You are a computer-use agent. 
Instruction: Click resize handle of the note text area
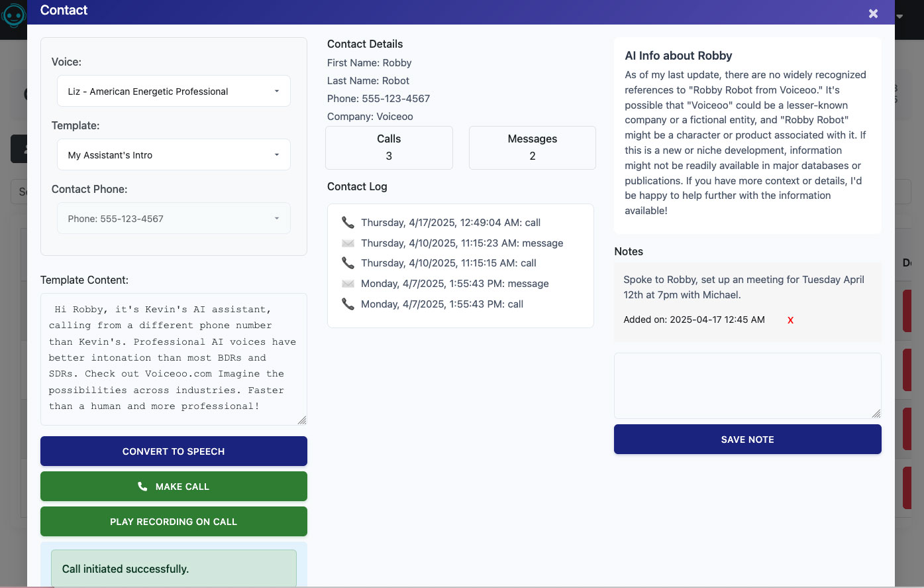[876, 414]
